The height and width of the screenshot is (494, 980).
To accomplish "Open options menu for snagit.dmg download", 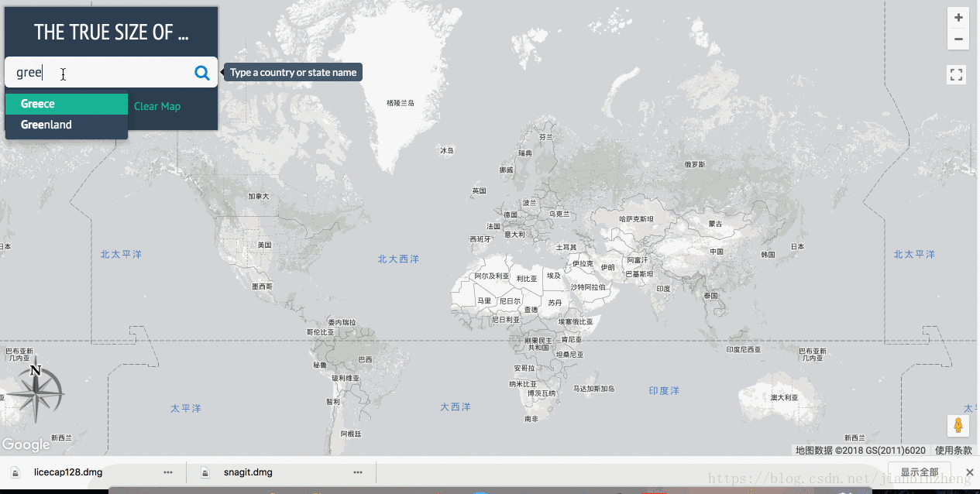I will (x=358, y=472).
